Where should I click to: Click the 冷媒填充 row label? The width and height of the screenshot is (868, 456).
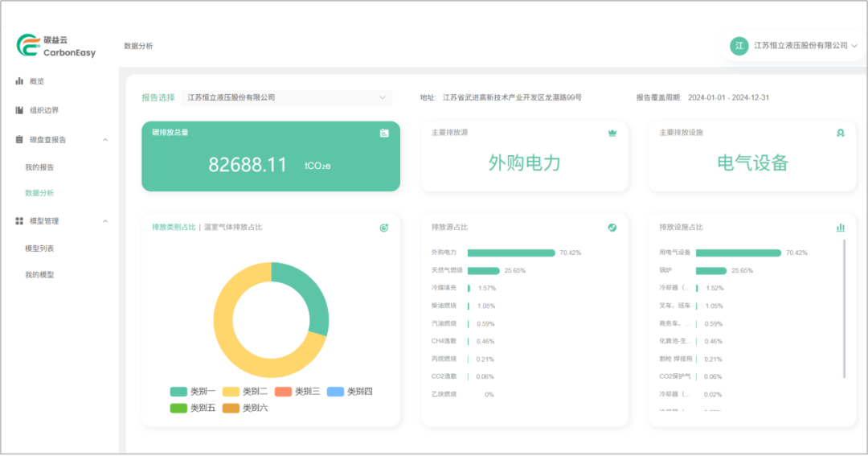[444, 288]
